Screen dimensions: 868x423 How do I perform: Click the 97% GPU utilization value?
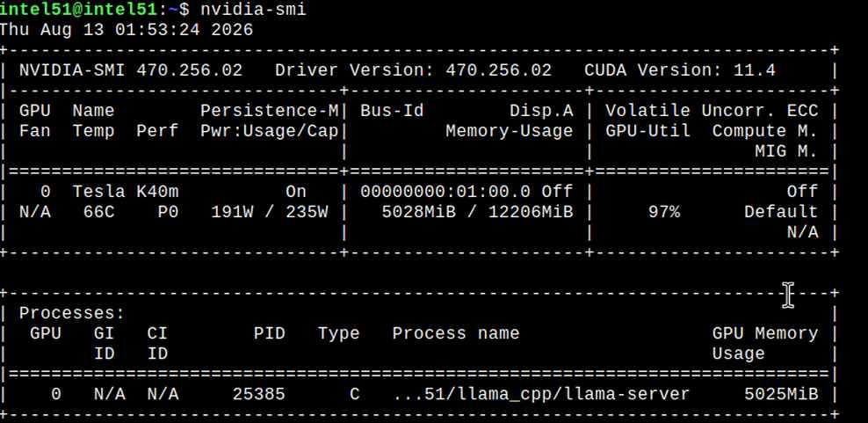coord(663,212)
